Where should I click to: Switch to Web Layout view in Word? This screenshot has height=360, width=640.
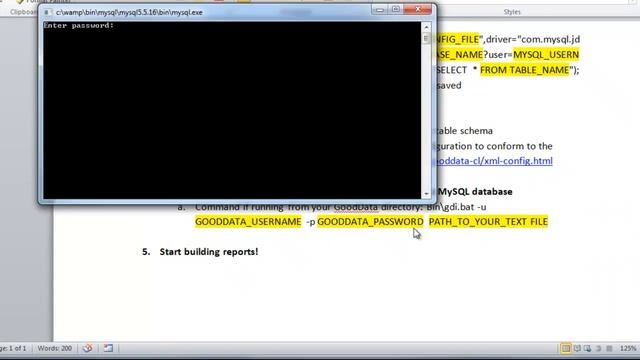pyautogui.click(x=588, y=349)
